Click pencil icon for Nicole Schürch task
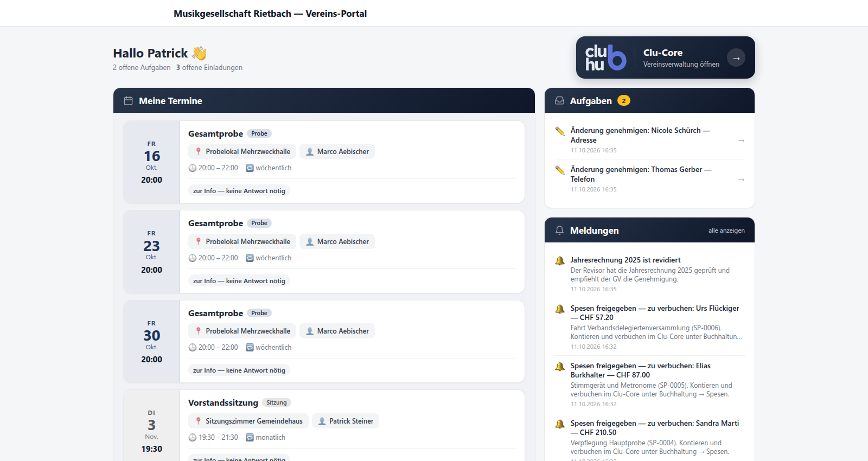Viewport: 868px width, 461px height. pyautogui.click(x=560, y=131)
